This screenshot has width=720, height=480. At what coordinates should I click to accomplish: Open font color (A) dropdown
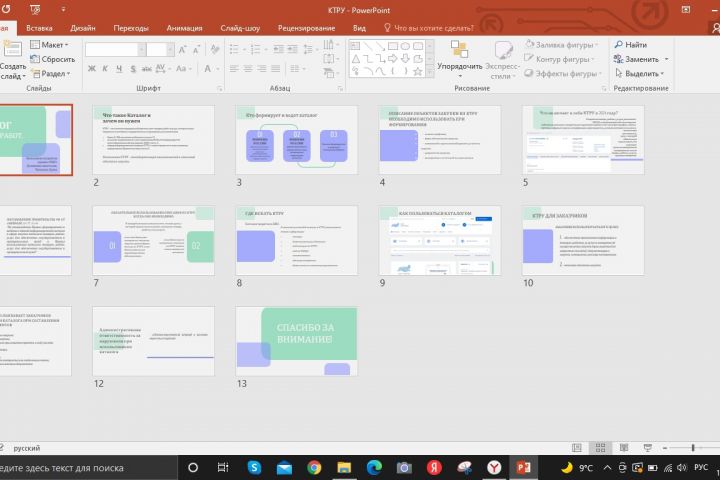[217, 69]
